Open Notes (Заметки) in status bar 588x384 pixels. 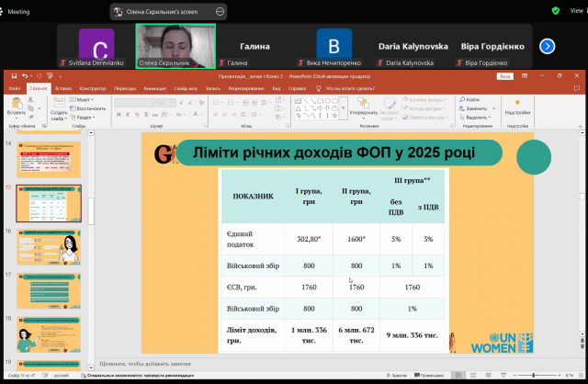398,377
